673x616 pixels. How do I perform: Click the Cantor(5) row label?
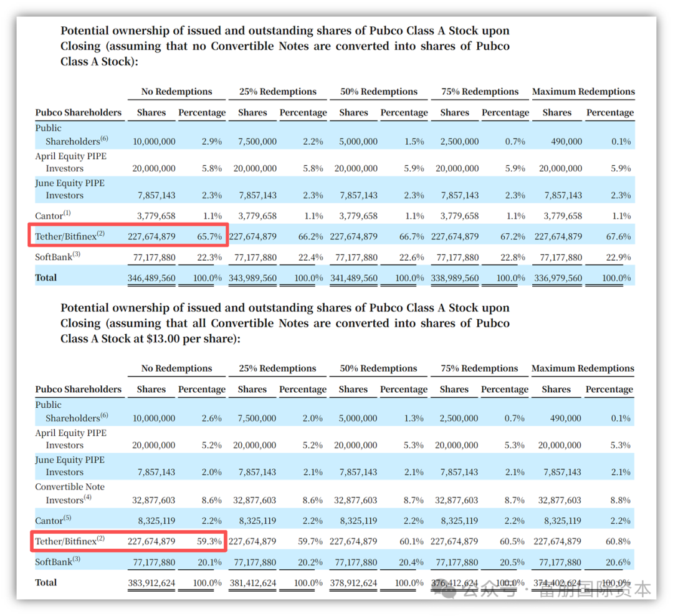[x=52, y=520]
